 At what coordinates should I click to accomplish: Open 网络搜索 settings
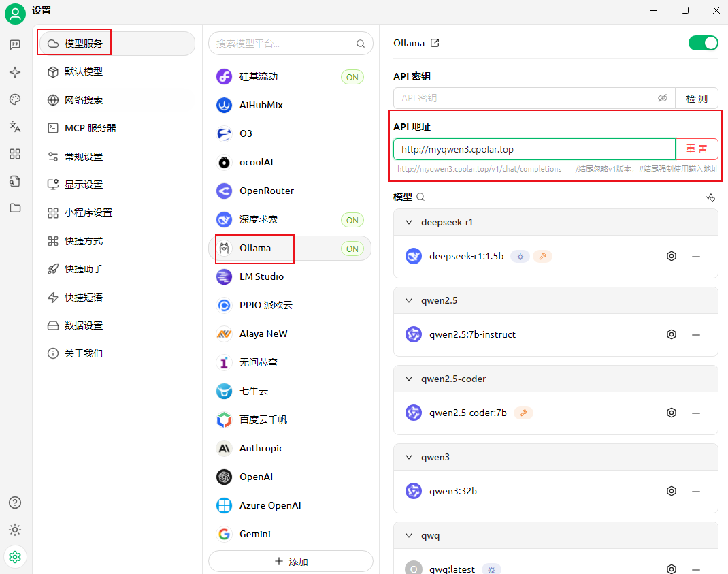point(117,100)
